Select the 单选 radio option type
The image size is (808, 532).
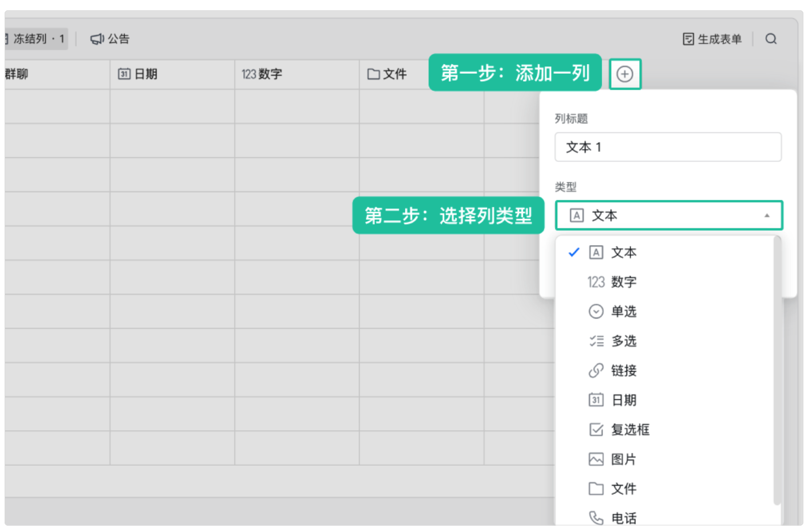click(x=624, y=311)
